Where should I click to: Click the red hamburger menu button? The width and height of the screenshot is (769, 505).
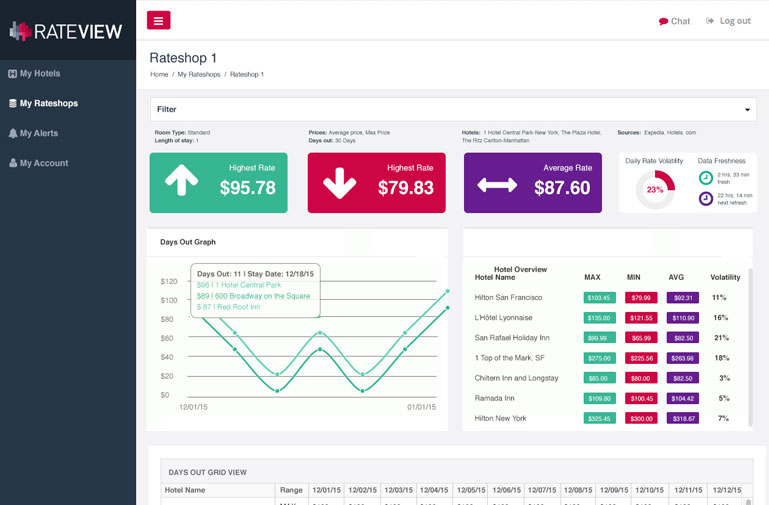158,20
